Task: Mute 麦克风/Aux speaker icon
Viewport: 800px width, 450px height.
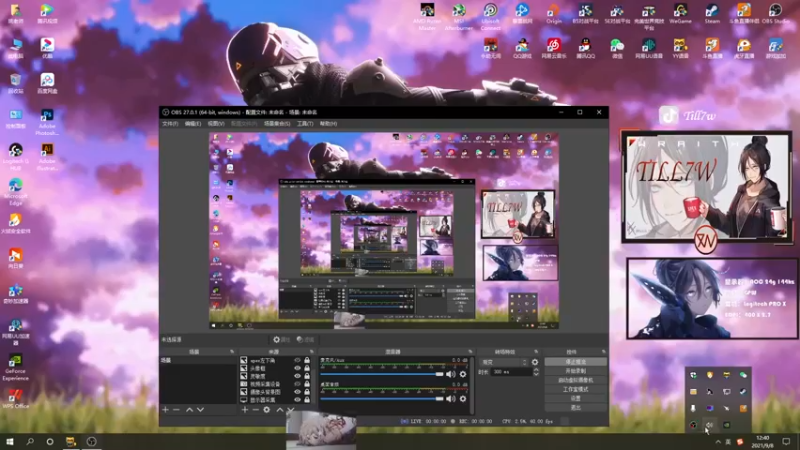Action: (x=451, y=374)
